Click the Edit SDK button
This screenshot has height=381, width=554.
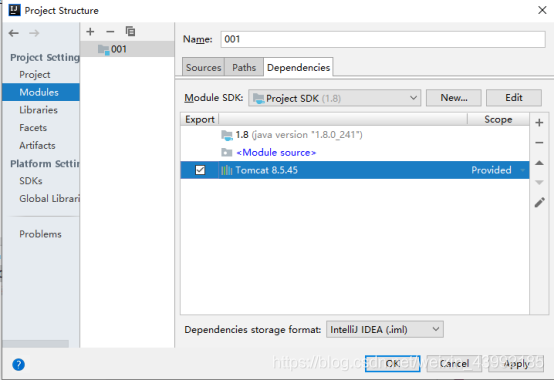(514, 98)
